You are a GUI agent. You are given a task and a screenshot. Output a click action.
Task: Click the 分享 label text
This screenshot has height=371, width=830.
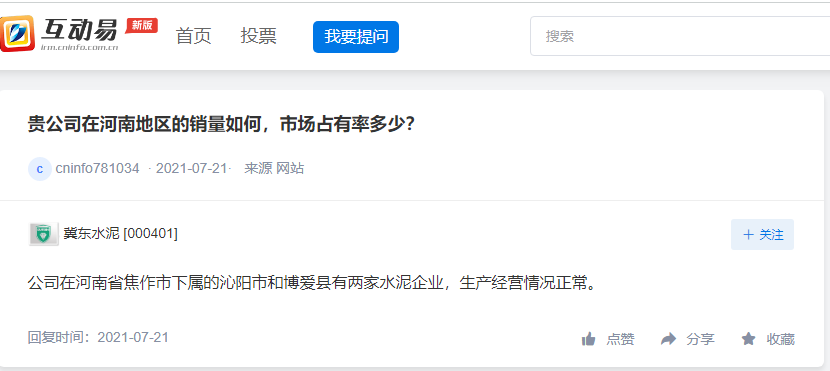700,339
